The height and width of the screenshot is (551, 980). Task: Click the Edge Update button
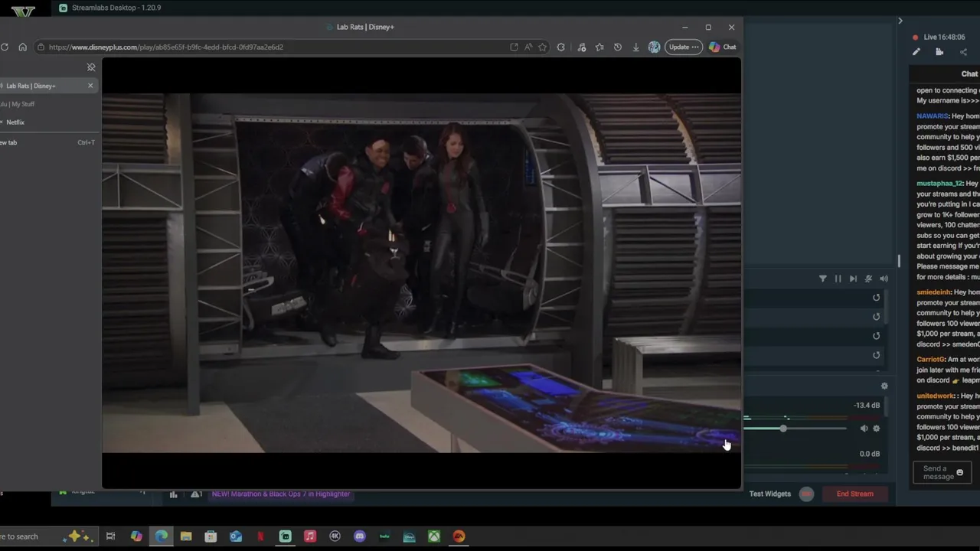(684, 47)
